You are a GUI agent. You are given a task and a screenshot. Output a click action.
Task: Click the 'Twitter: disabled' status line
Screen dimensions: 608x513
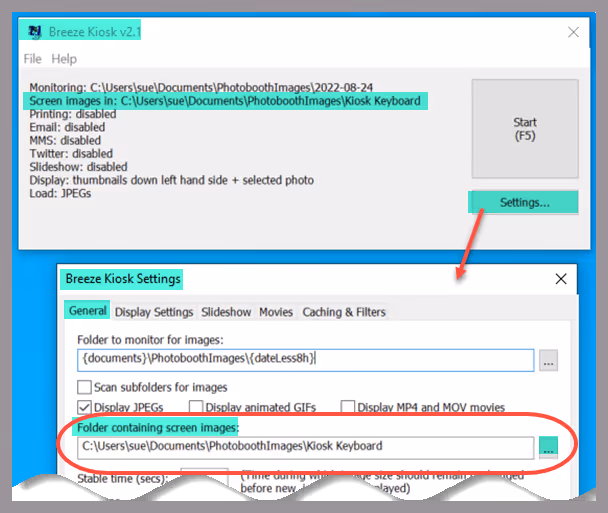point(71,154)
